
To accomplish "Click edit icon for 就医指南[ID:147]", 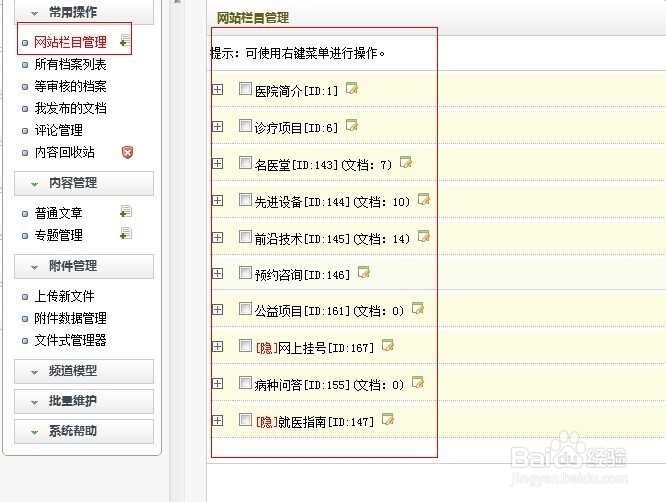I will point(387,419).
